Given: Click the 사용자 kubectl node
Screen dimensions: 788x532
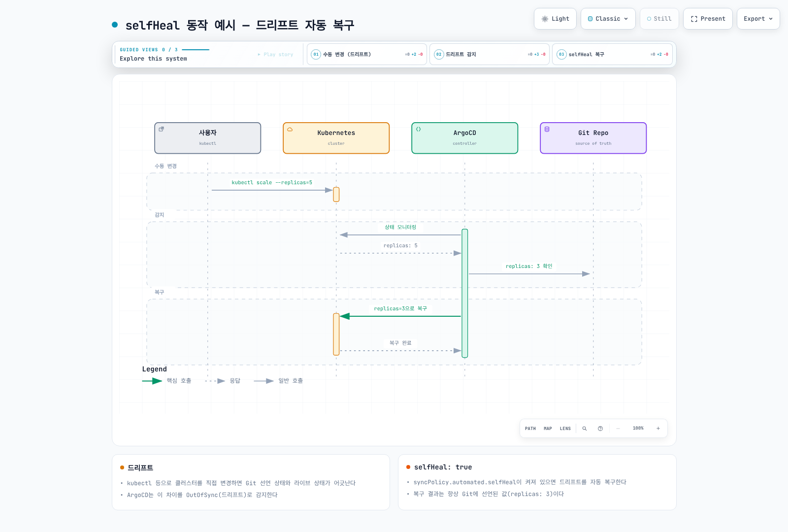Looking at the screenshot, I should [208, 138].
